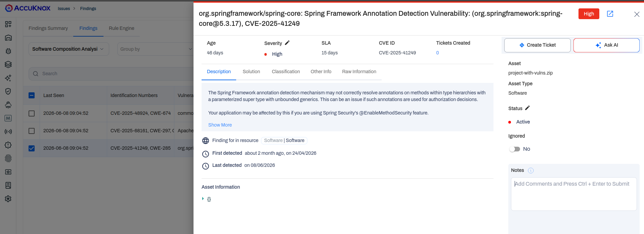
Task: Open the cloud workload icon in sidebar
Action: tap(8, 105)
